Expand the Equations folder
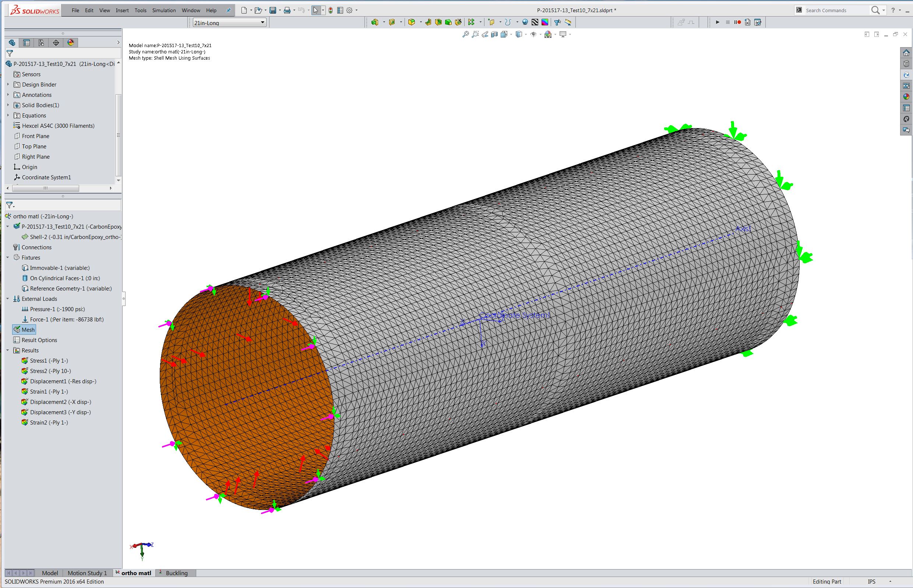Screen dimensions: 913x588 (x=8, y=115)
